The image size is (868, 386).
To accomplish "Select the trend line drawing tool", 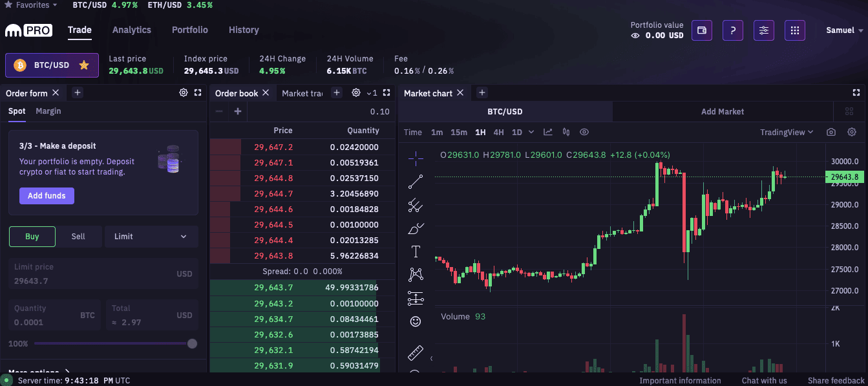I will [x=416, y=182].
